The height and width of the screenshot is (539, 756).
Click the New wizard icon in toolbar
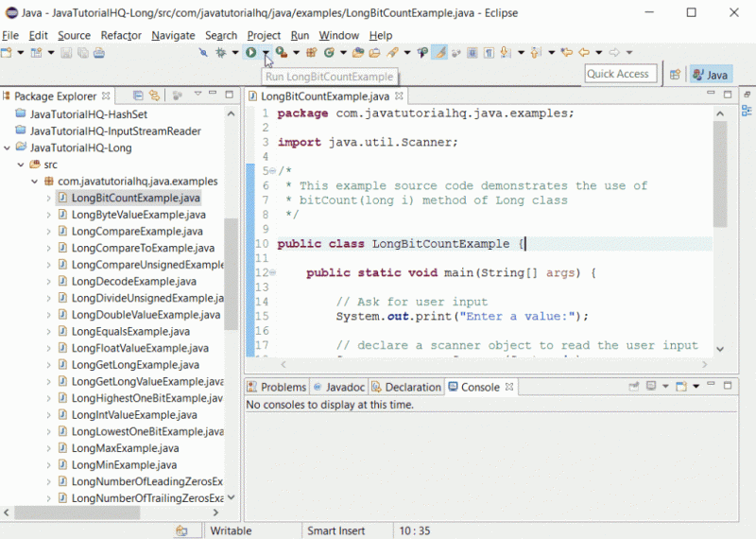pyautogui.click(x=7, y=53)
